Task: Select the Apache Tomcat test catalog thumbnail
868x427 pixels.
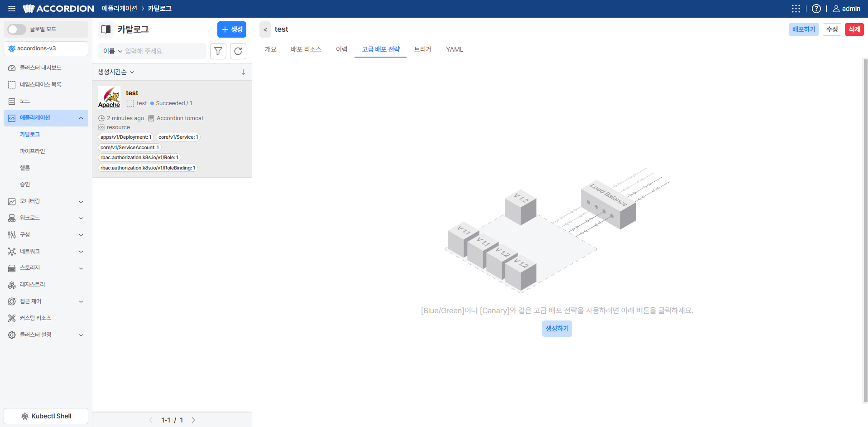Action: pyautogui.click(x=109, y=97)
